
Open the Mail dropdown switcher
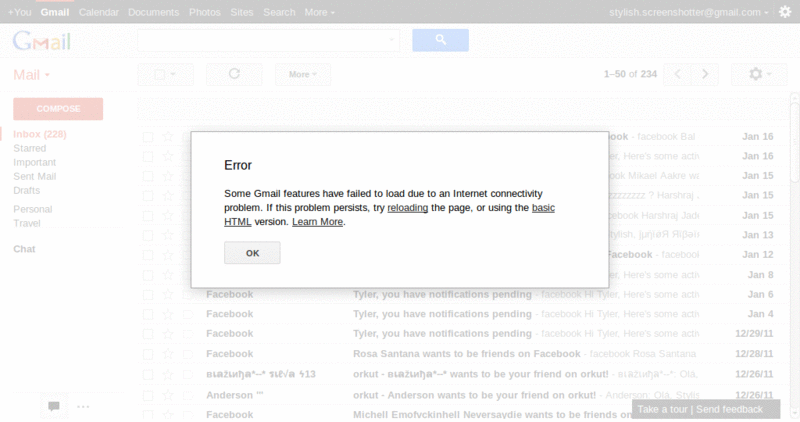click(32, 75)
